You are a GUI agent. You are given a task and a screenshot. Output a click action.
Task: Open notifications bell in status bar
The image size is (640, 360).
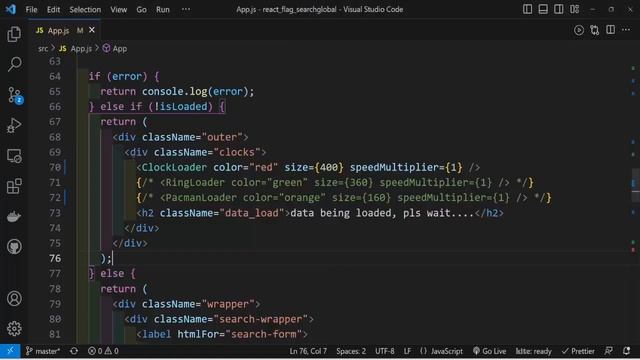(627, 351)
